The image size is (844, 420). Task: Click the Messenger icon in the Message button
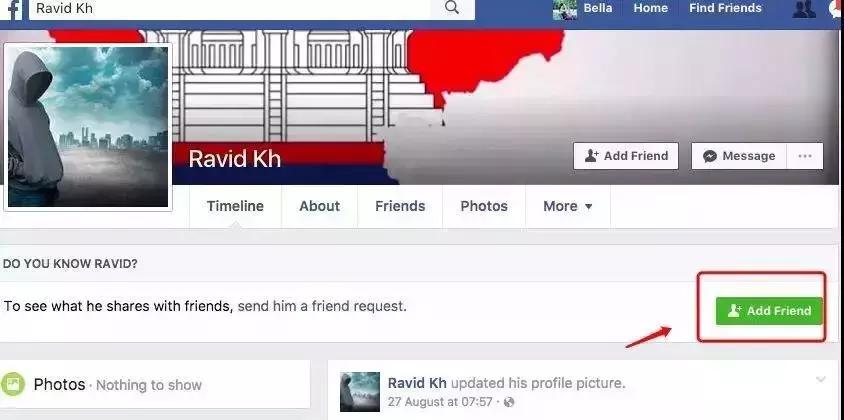coord(710,156)
